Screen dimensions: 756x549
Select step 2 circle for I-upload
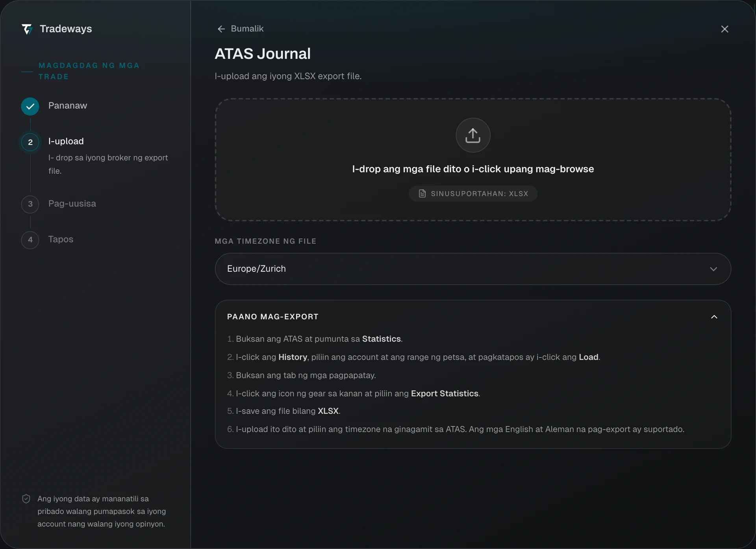tap(30, 142)
